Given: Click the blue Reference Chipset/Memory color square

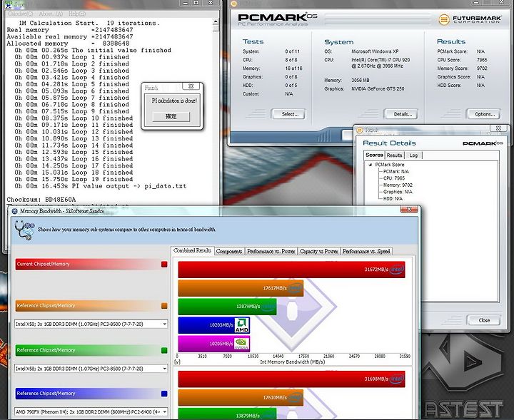Looking at the screenshot, I should (164, 394).
